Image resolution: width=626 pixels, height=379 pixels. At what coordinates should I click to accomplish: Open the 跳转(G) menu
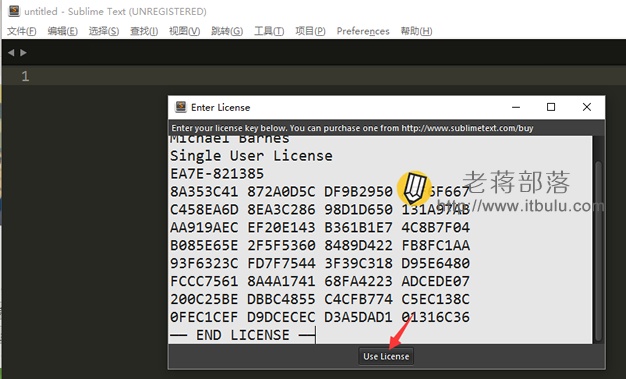pos(227,31)
